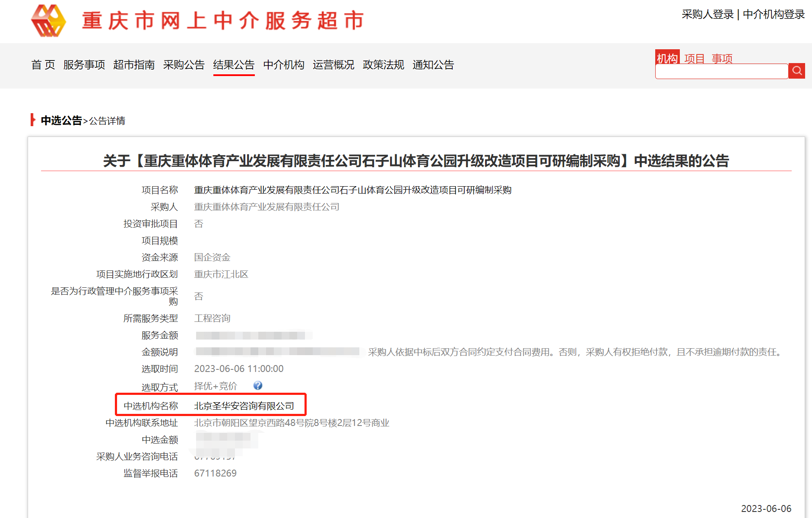This screenshot has height=518, width=812.
Task: Click the report phone number 67118269
Action: tap(215, 474)
